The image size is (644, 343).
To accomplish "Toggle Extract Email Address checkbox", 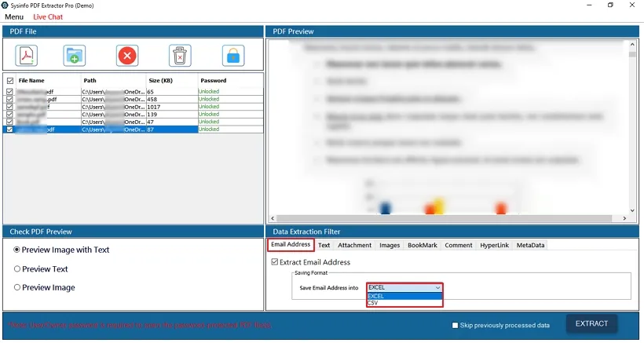I will pyautogui.click(x=275, y=262).
